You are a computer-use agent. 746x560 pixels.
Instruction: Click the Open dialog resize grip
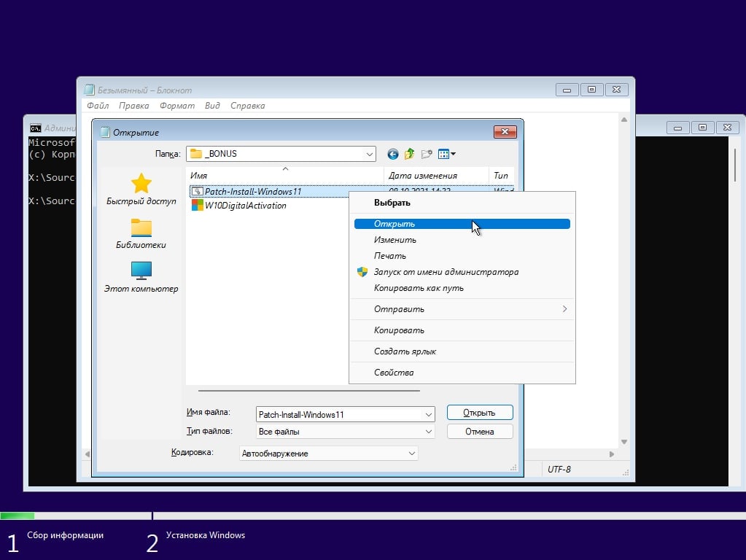click(x=513, y=467)
